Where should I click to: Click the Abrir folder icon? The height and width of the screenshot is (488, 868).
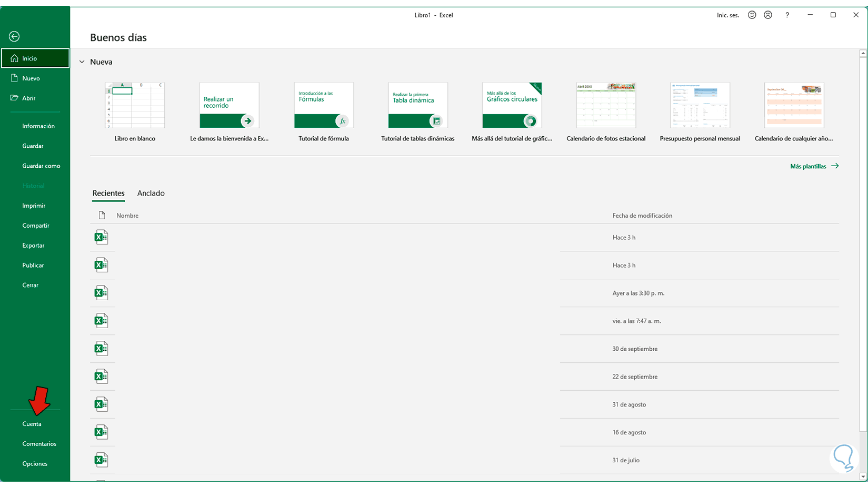click(14, 98)
